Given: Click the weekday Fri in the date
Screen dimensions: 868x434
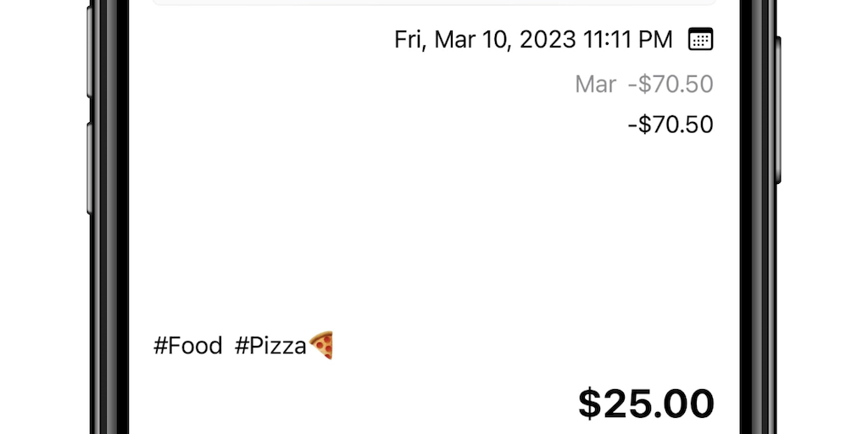Looking at the screenshot, I should pyautogui.click(x=409, y=39).
